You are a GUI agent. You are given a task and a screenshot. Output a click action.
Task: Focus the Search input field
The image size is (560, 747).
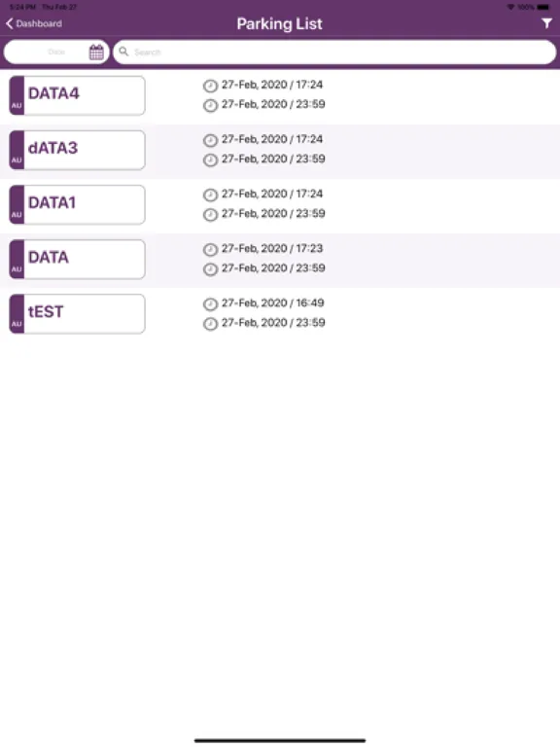(x=334, y=52)
